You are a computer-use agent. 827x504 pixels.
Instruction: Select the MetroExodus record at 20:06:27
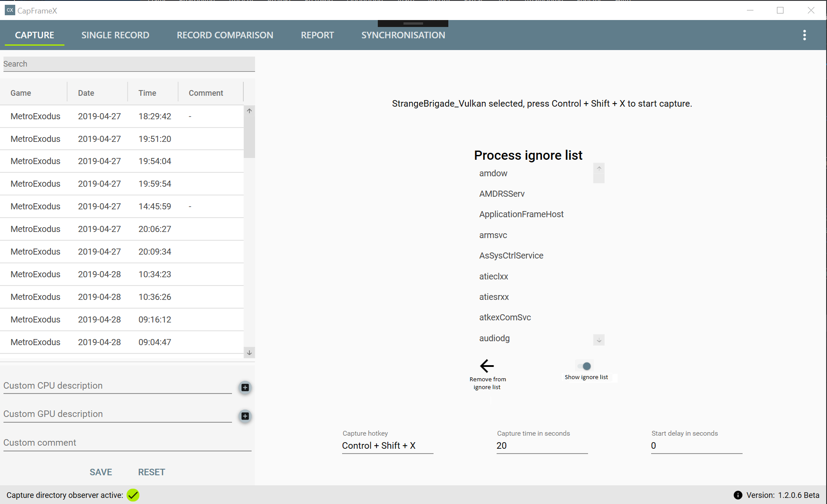click(122, 229)
